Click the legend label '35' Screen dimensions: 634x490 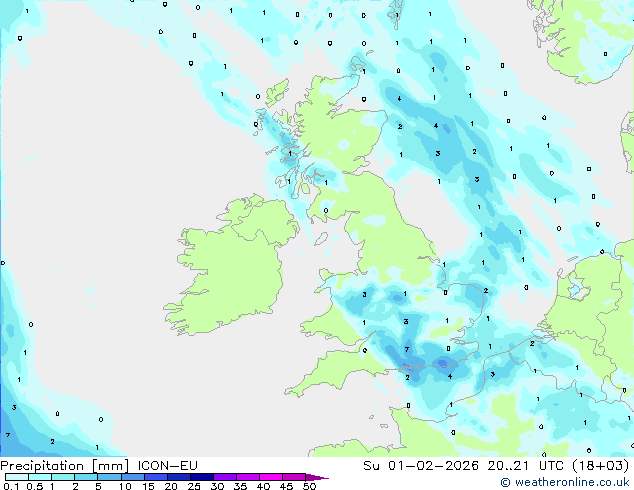pyautogui.click(x=240, y=486)
